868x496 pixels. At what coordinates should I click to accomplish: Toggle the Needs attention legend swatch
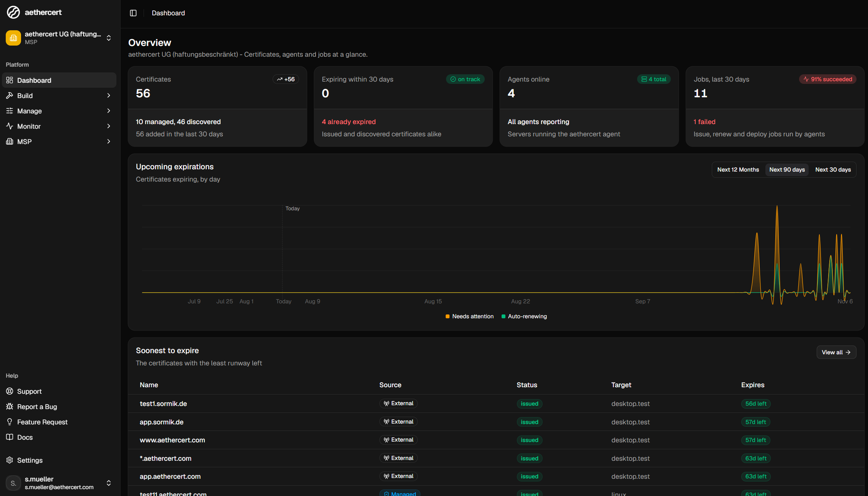pyautogui.click(x=448, y=316)
